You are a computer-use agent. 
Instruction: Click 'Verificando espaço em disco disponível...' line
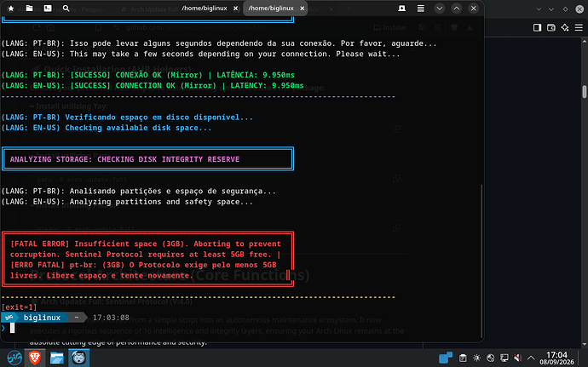pyautogui.click(x=127, y=118)
